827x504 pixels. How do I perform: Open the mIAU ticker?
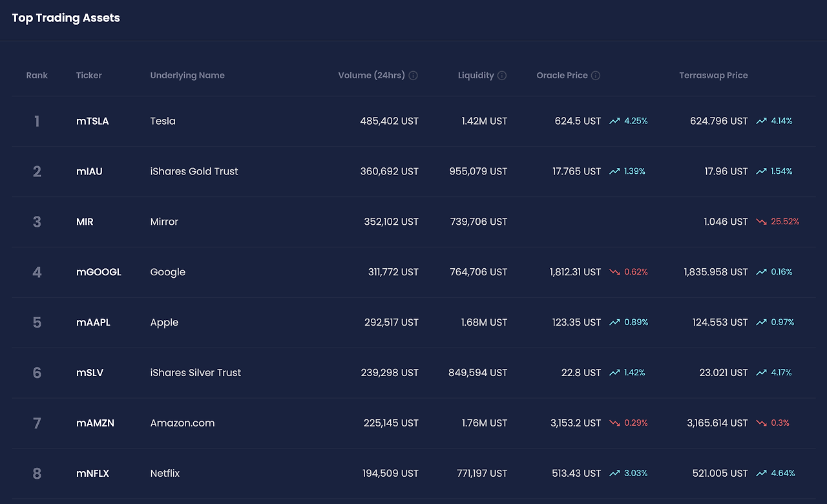coord(89,171)
